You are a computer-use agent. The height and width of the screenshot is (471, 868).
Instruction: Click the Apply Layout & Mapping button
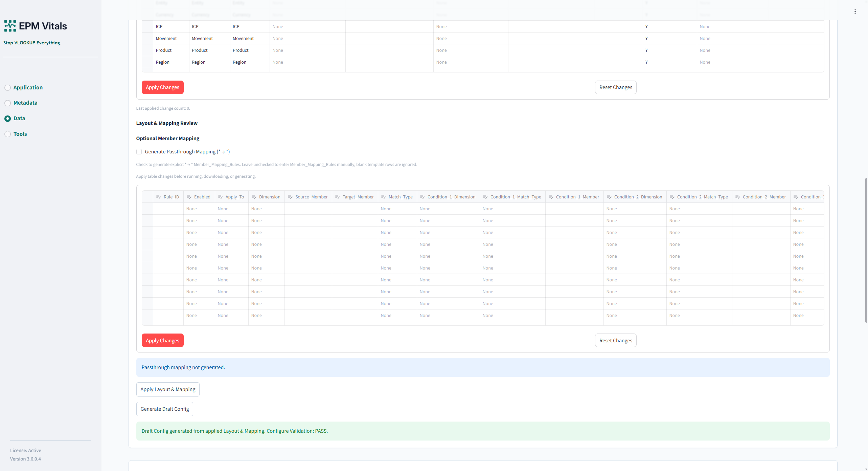pos(168,389)
